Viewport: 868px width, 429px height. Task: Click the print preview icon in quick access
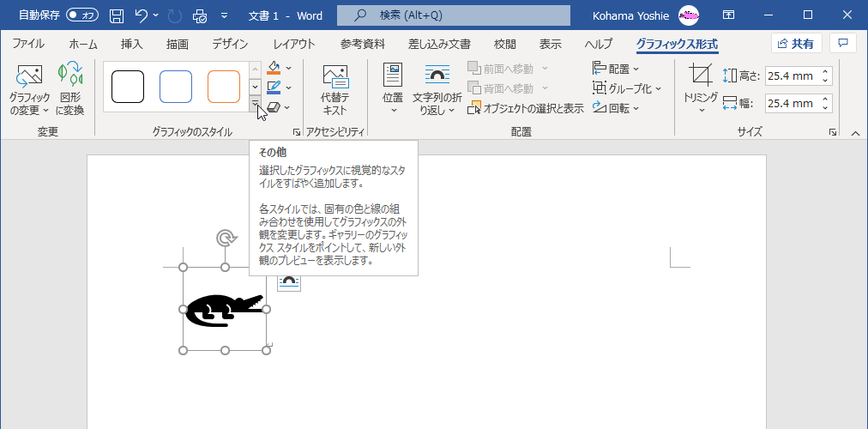point(200,15)
